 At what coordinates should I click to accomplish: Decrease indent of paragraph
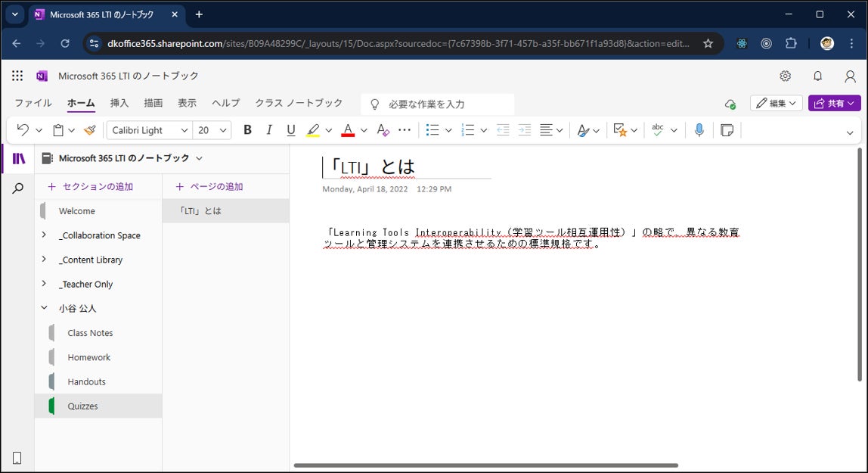click(x=503, y=130)
